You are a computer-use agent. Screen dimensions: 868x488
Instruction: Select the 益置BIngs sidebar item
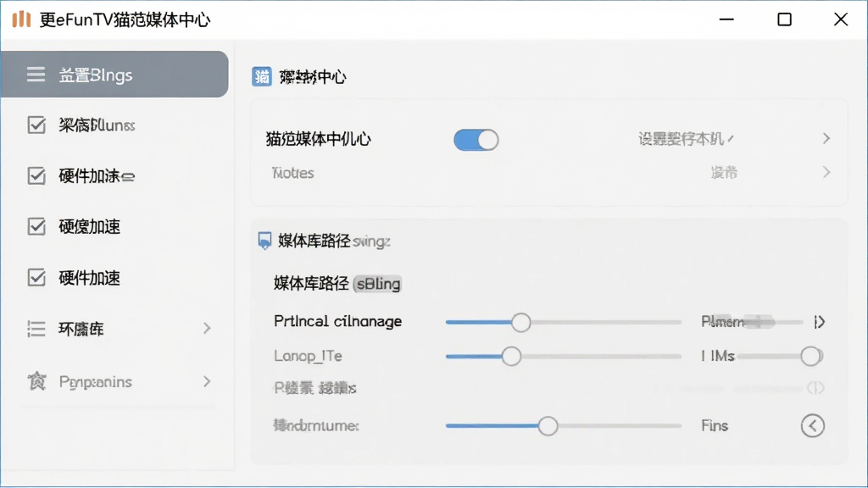pyautogui.click(x=114, y=75)
